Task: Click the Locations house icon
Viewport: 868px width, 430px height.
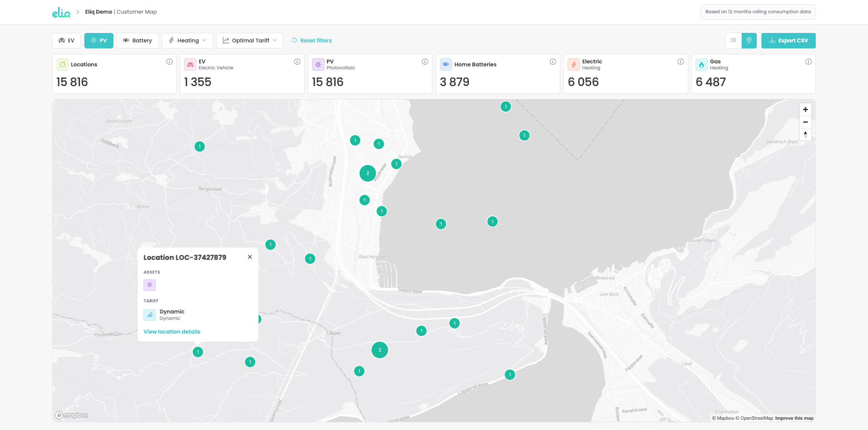Action: click(62, 64)
